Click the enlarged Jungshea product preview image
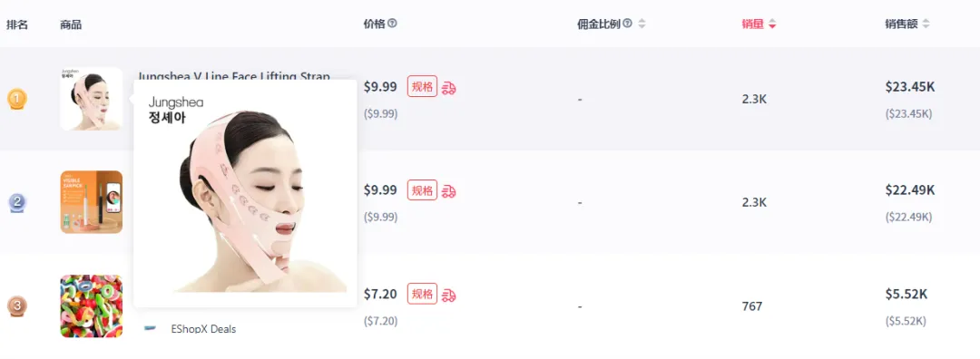The image size is (980, 359). (x=245, y=193)
